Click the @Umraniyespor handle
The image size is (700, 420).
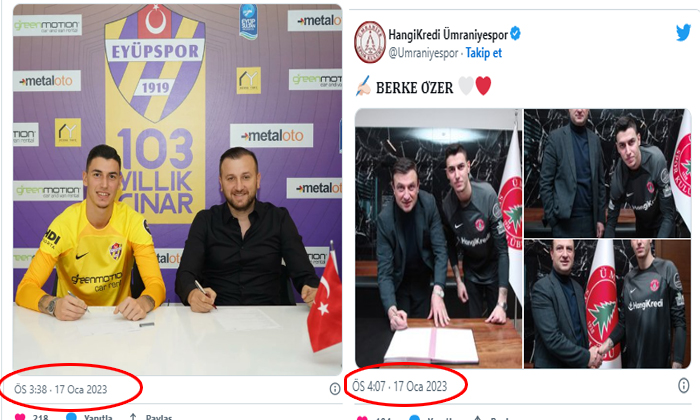[x=423, y=53]
